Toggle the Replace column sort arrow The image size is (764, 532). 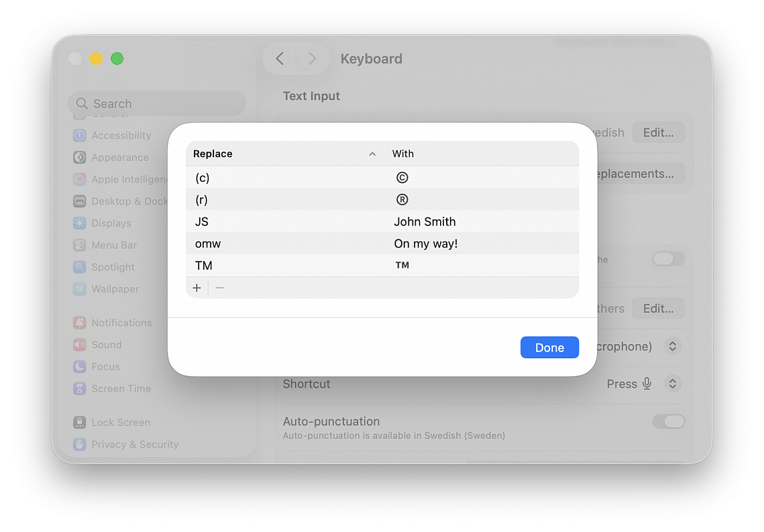pos(372,154)
